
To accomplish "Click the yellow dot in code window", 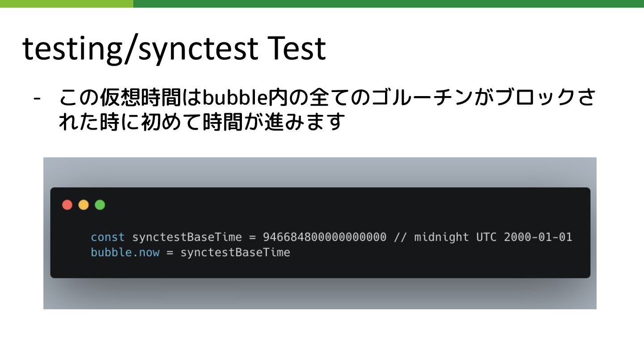I will click(x=84, y=205).
